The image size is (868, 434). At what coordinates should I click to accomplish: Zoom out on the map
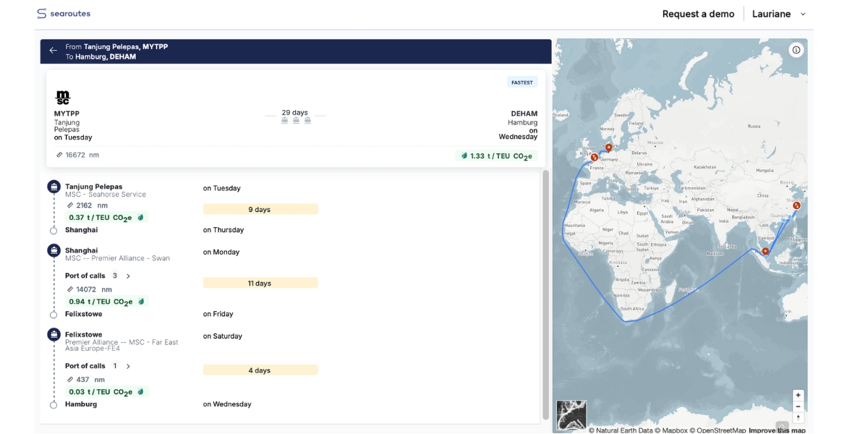pos(798,407)
